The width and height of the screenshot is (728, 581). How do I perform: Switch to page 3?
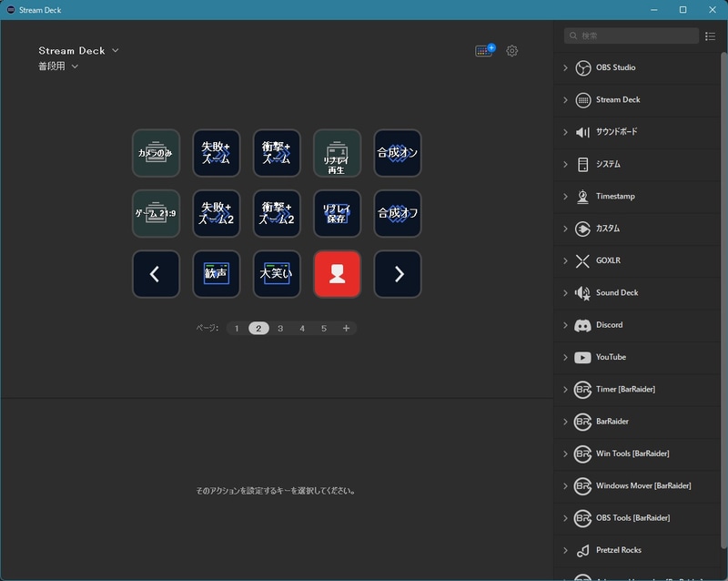click(x=280, y=328)
